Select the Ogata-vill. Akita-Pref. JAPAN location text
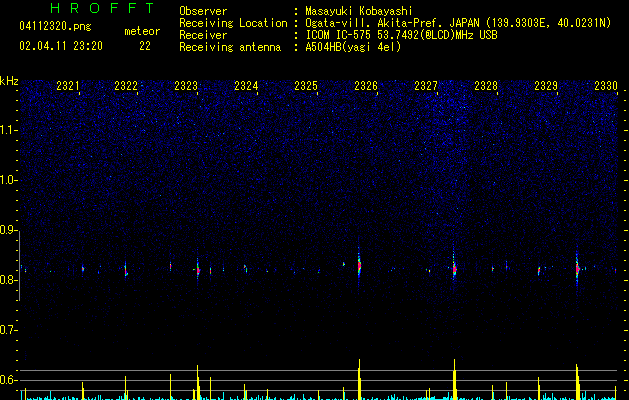Image resolution: width=629 pixels, height=400 pixels. coord(458,23)
